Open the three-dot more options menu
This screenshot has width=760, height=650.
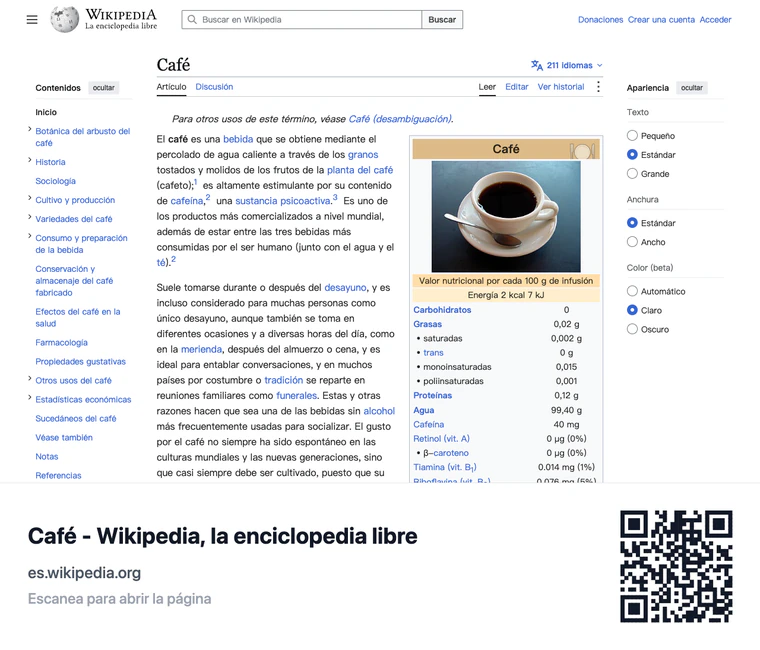coord(599,87)
